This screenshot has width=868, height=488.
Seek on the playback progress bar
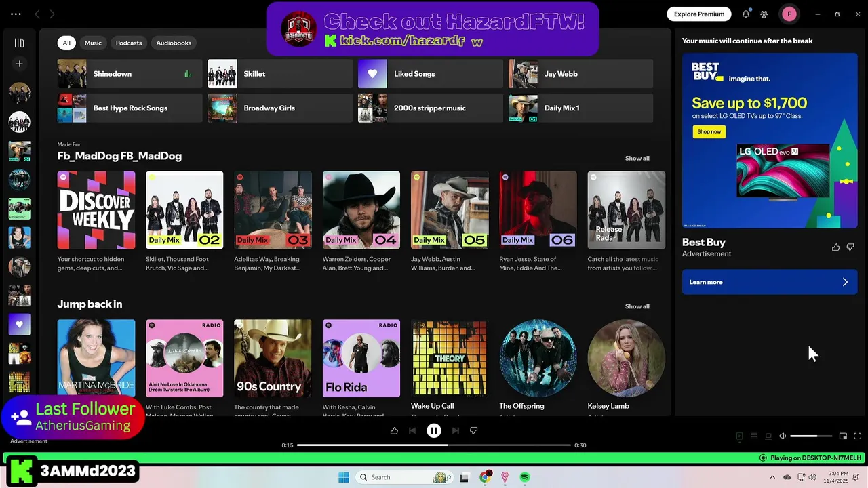(x=434, y=445)
